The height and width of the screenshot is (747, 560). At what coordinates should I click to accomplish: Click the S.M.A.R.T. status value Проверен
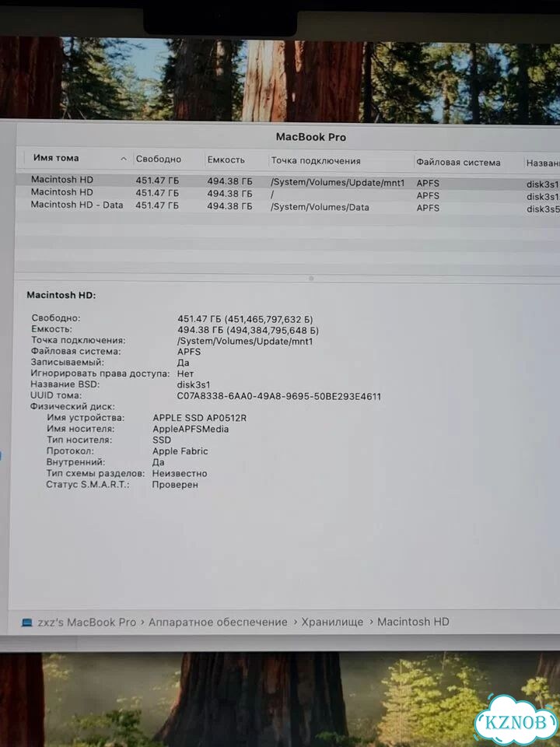click(x=175, y=485)
